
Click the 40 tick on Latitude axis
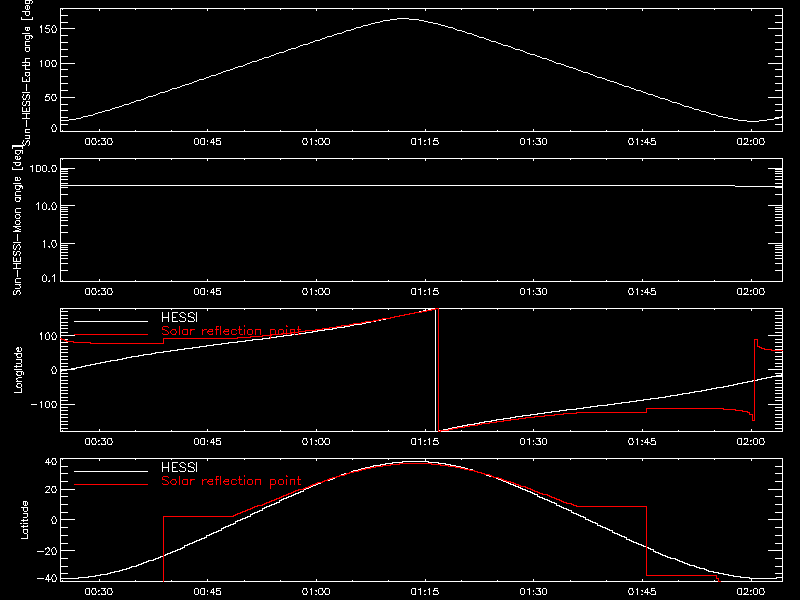(51, 462)
